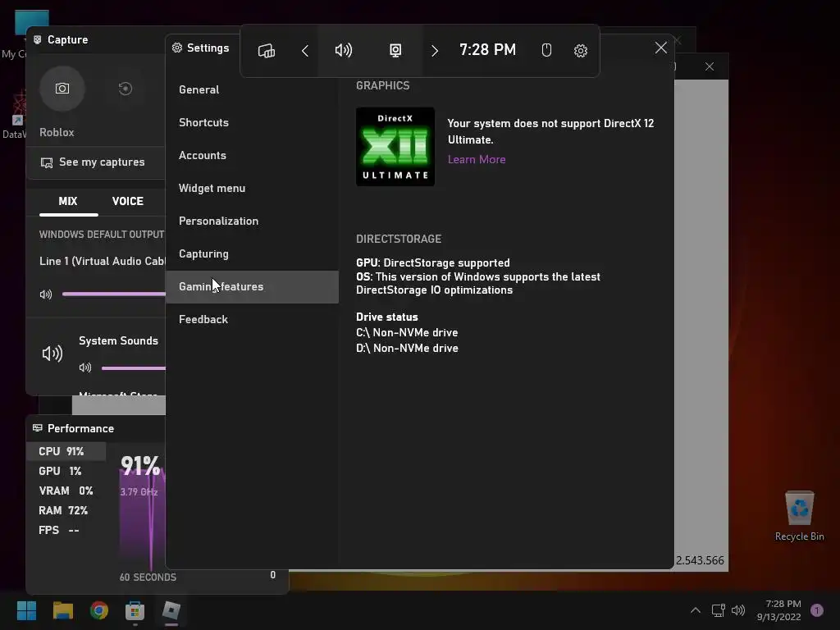This screenshot has height=630, width=840.
Task: Toggle mouse click-through icon in Game Bar
Action: (x=546, y=50)
